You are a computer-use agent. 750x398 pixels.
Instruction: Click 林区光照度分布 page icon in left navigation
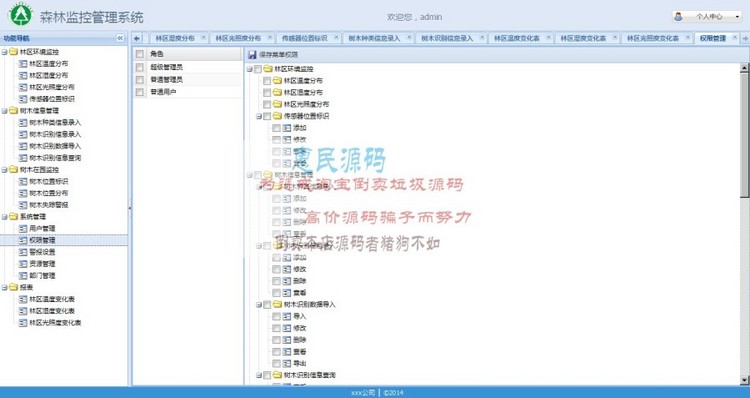[22, 87]
